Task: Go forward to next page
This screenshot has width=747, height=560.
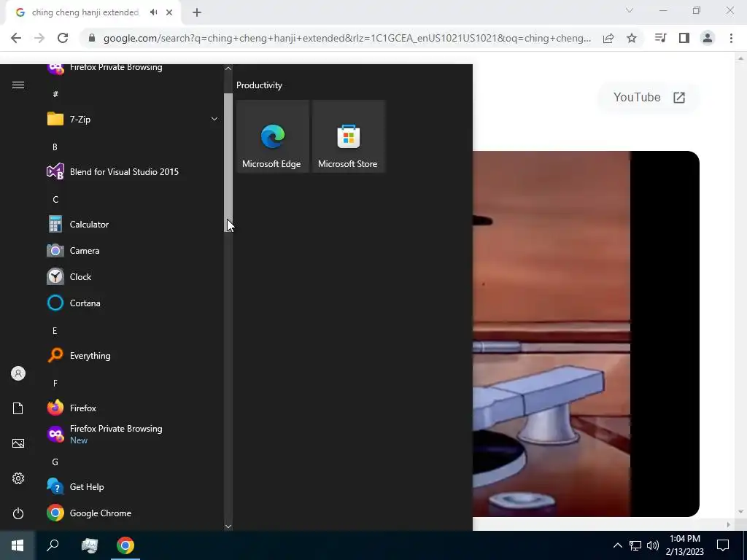Action: (39, 38)
